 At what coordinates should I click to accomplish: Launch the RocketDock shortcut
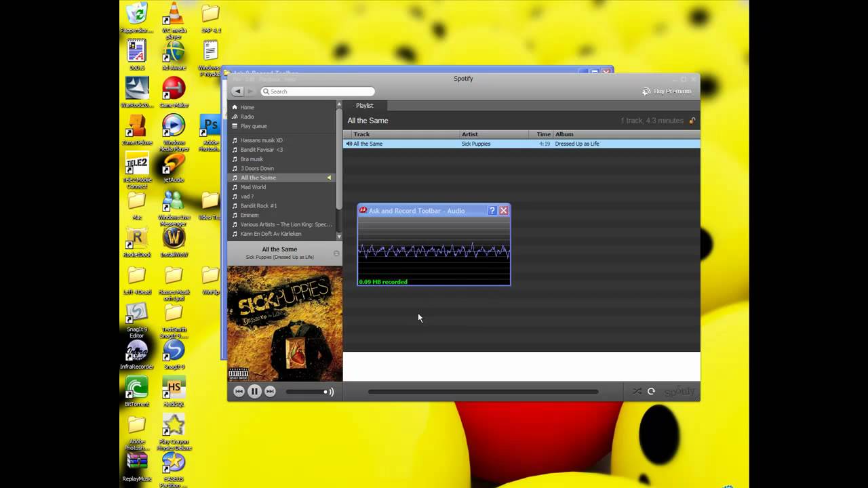(136, 241)
